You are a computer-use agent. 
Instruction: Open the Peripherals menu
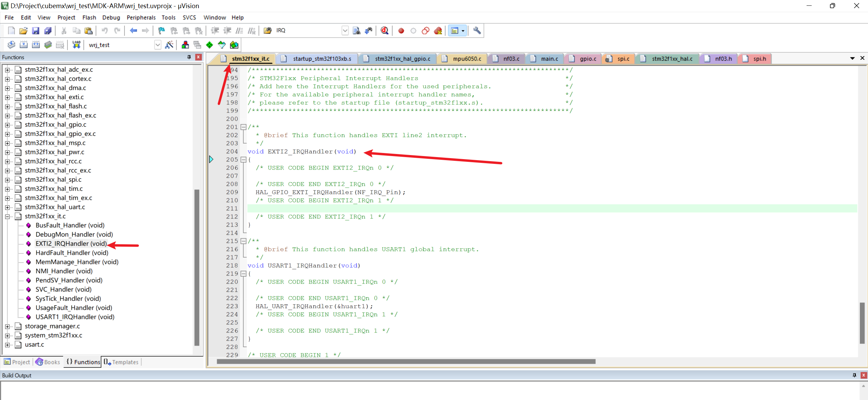tap(141, 17)
